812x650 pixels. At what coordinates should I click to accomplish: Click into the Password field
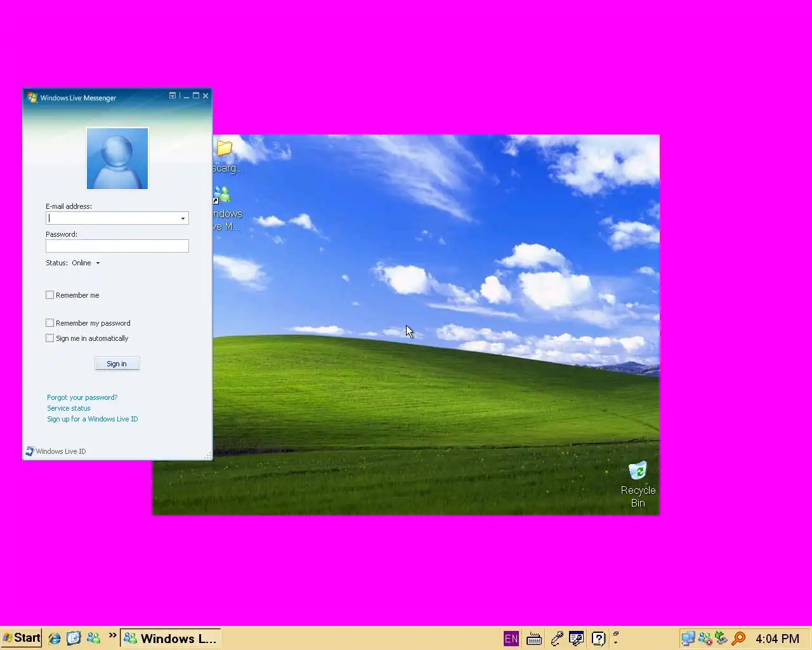(x=117, y=246)
